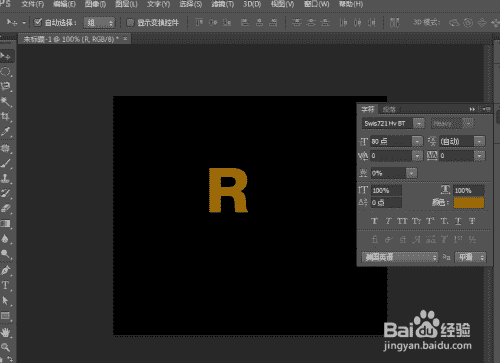Open the 文件(F) menu

click(33, 4)
